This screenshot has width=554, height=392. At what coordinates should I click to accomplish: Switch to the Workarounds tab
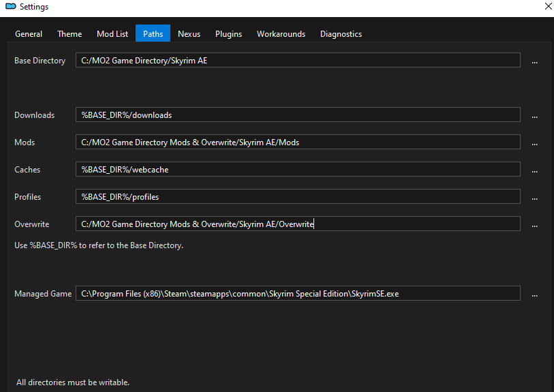click(x=281, y=34)
